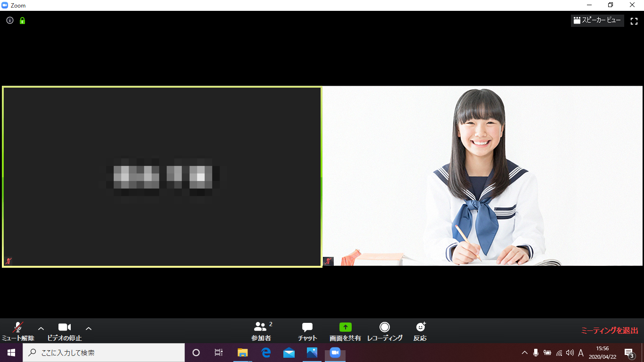Toggle the Japanese IME input mode
Image resolution: width=644 pixels, height=362 pixels.
(582, 352)
